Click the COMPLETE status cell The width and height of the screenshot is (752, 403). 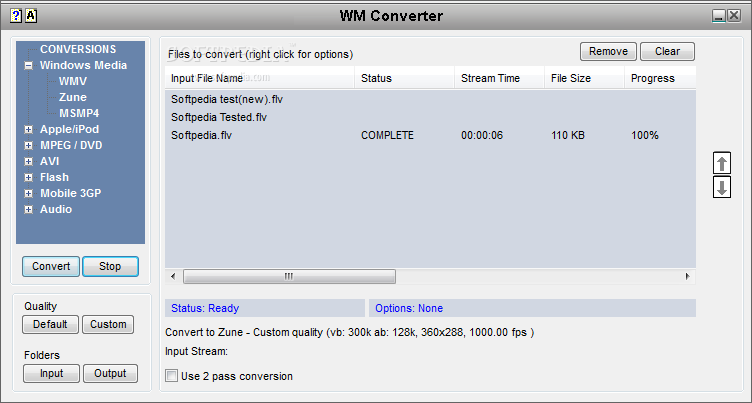coord(387,135)
